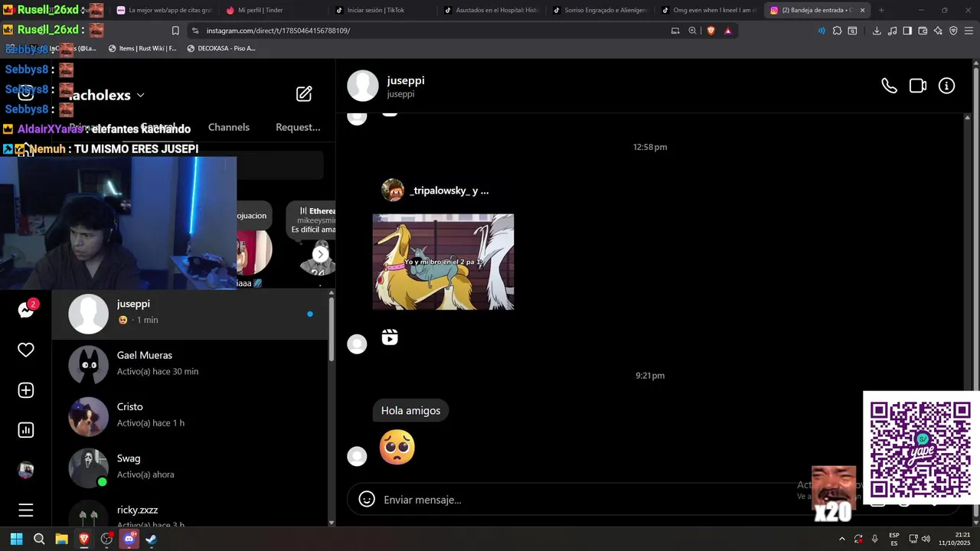The image size is (980, 551).
Task: Open DECOKASA bookmark
Action: pyautogui.click(x=220, y=48)
